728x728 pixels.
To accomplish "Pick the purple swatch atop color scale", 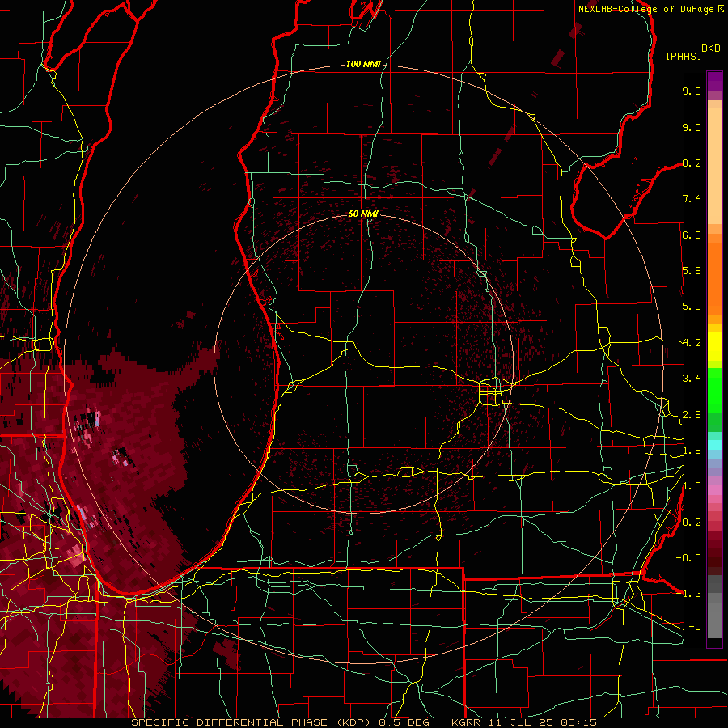I will tap(714, 81).
